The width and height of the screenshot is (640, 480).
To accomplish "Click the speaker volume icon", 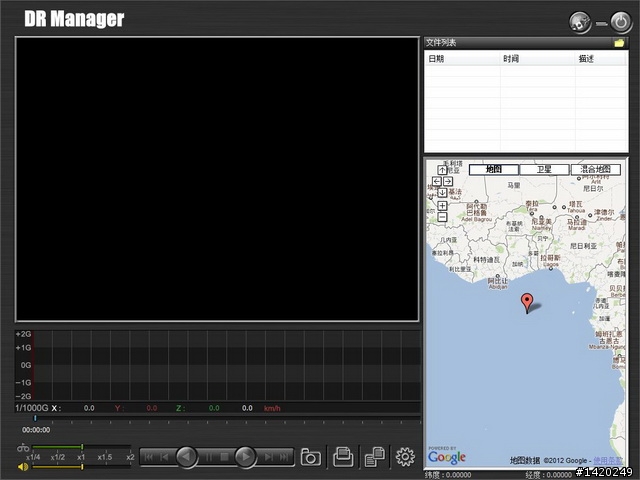I will [x=23, y=467].
